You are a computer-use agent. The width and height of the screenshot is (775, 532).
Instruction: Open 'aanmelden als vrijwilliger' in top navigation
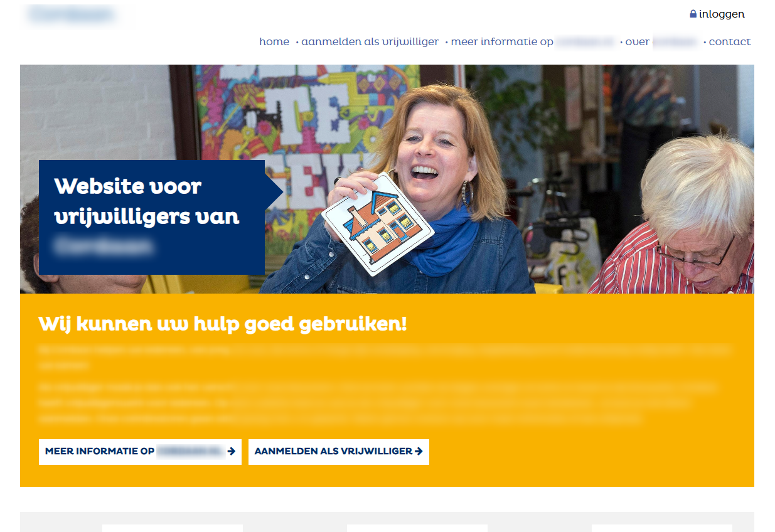[x=370, y=42]
